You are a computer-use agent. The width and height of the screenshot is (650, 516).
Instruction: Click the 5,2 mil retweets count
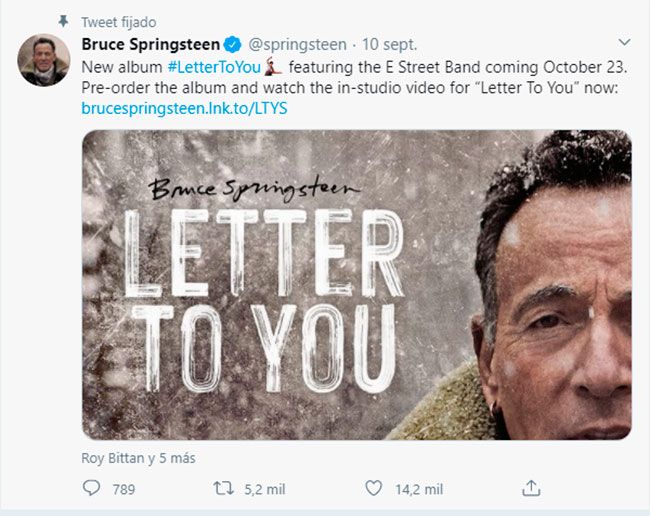265,489
